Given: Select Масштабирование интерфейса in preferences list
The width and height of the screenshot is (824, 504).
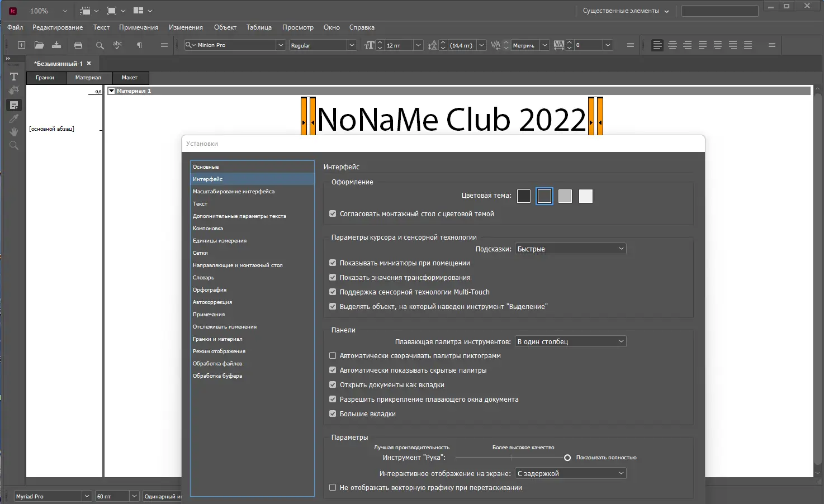Looking at the screenshot, I should pyautogui.click(x=252, y=191).
